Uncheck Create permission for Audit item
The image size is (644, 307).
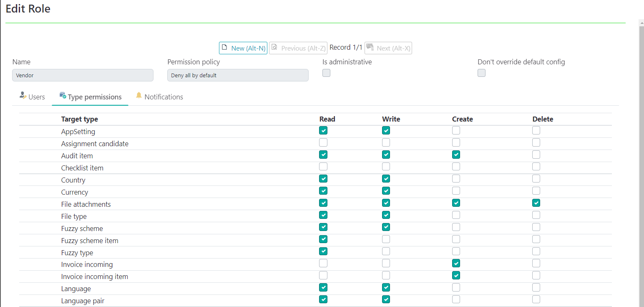click(x=456, y=155)
